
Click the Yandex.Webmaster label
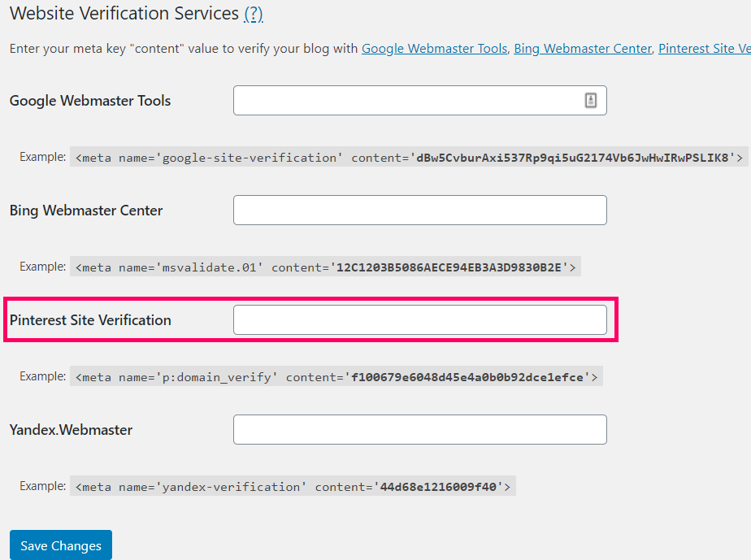pos(71,430)
